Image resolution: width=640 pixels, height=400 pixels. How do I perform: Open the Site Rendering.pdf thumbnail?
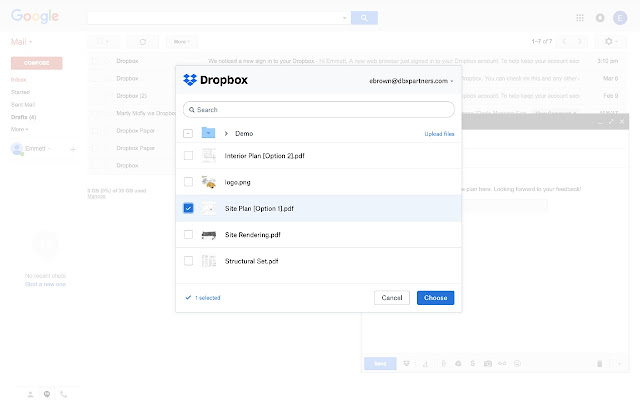(209, 235)
